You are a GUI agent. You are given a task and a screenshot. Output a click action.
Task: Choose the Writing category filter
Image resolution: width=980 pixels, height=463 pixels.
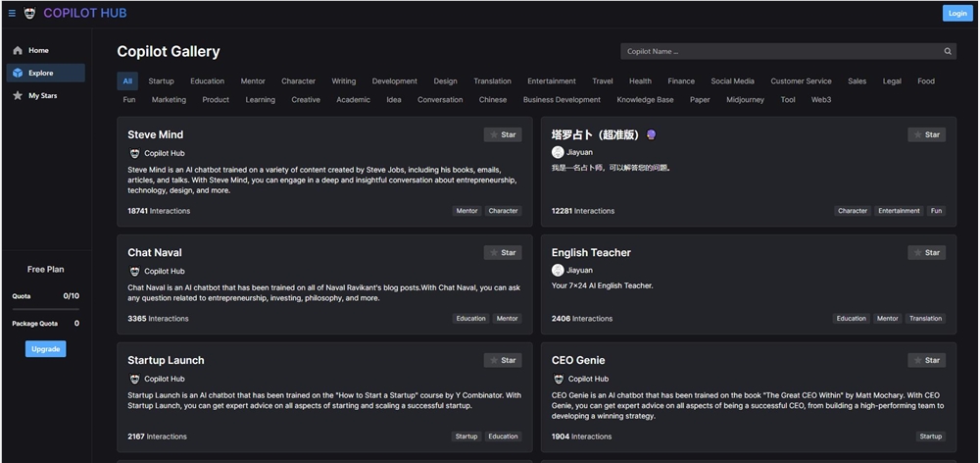click(x=344, y=81)
